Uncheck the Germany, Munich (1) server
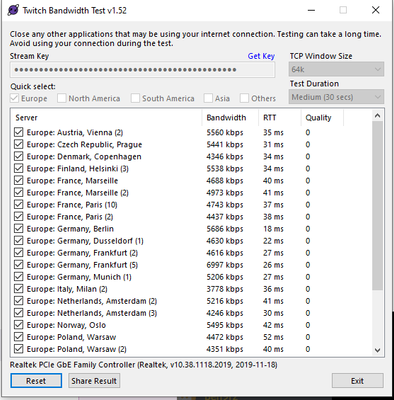 pos(19,277)
